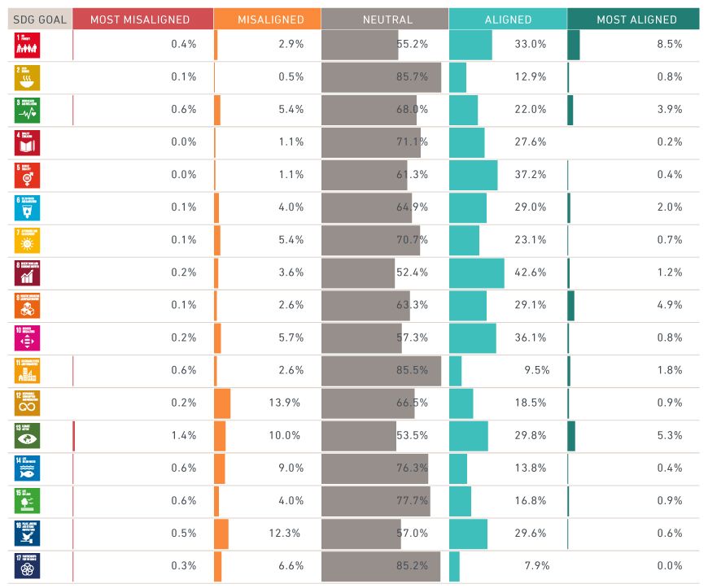
Task: Select the Misaligned orange column header
Action: click(267, 19)
